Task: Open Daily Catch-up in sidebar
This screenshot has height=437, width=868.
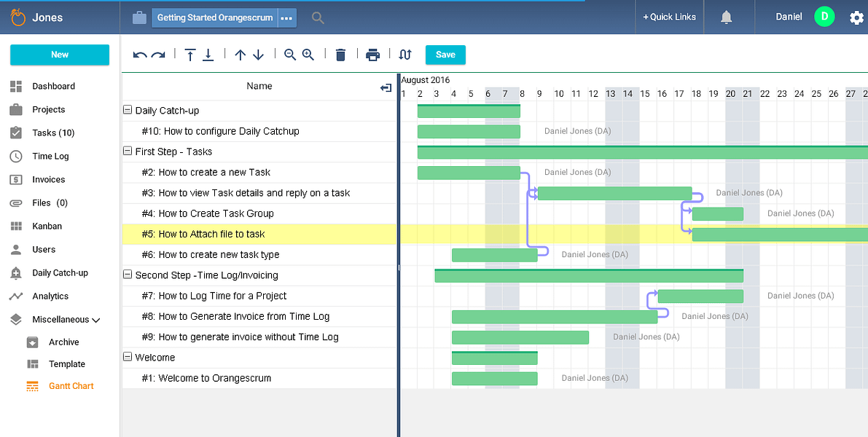Action: (x=60, y=272)
